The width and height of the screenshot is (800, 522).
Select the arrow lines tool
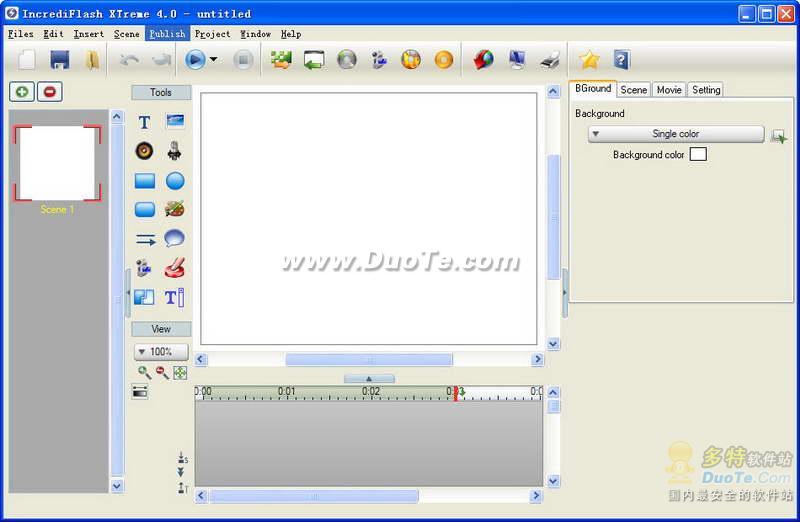[146, 239]
